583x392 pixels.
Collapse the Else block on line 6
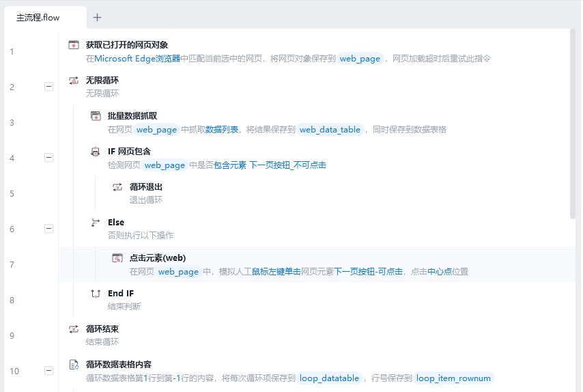click(x=48, y=229)
